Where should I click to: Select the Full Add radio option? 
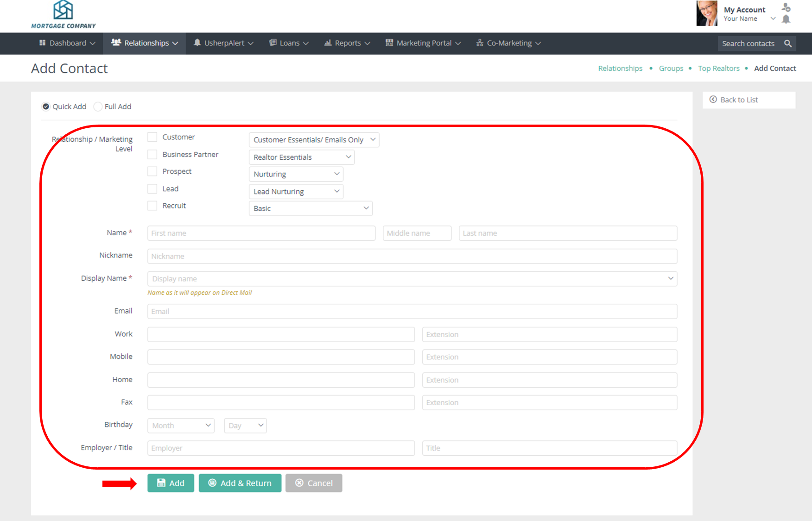point(98,107)
